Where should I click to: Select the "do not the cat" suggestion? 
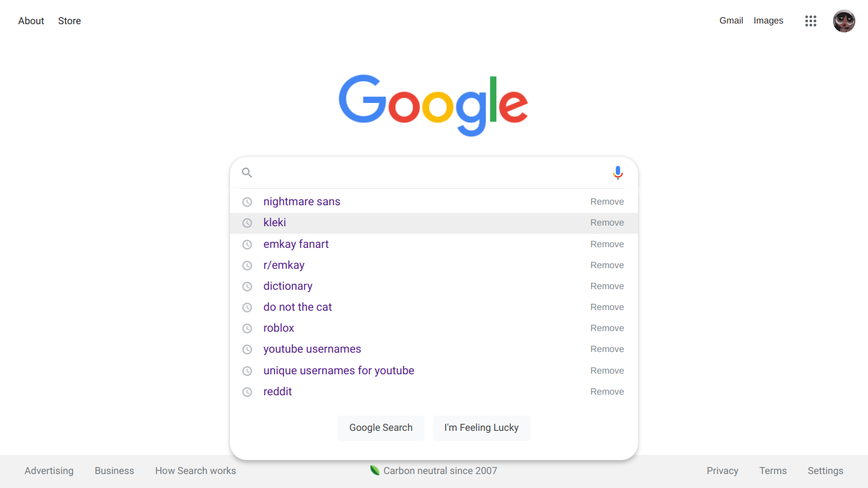pos(297,307)
